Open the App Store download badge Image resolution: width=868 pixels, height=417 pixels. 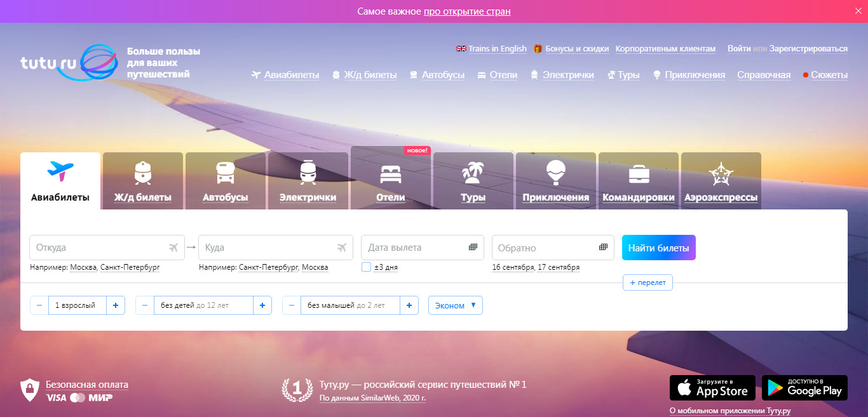pyautogui.click(x=712, y=388)
